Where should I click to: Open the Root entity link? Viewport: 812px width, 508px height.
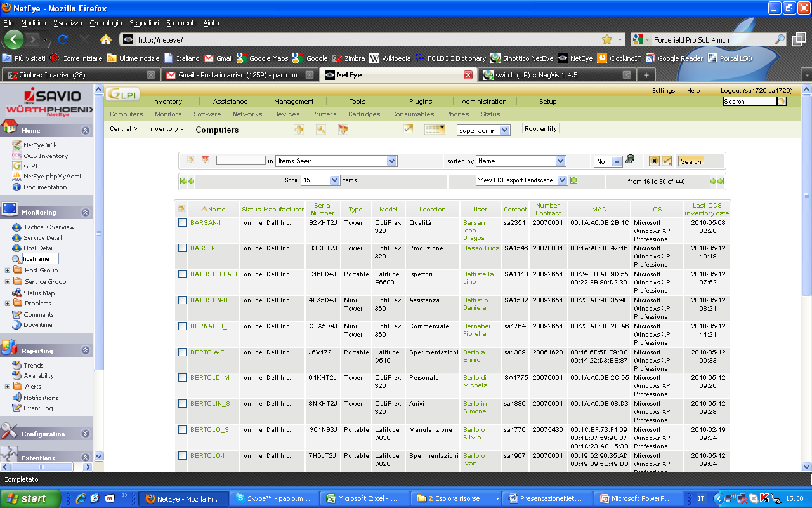point(540,129)
